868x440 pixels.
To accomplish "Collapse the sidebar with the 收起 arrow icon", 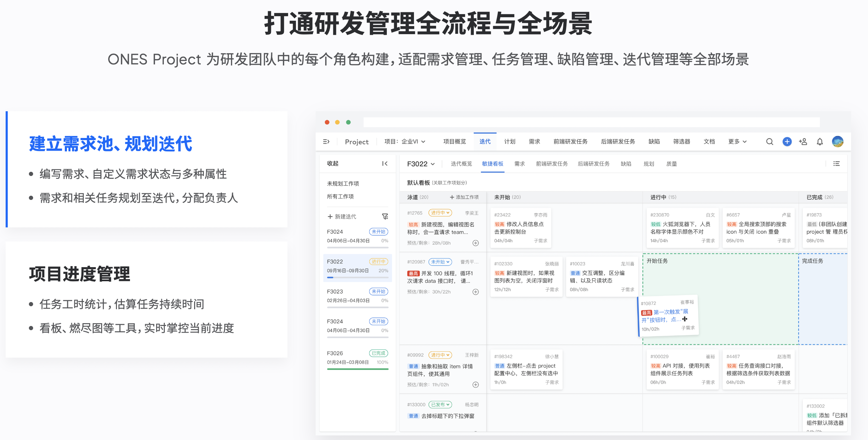I will (385, 163).
